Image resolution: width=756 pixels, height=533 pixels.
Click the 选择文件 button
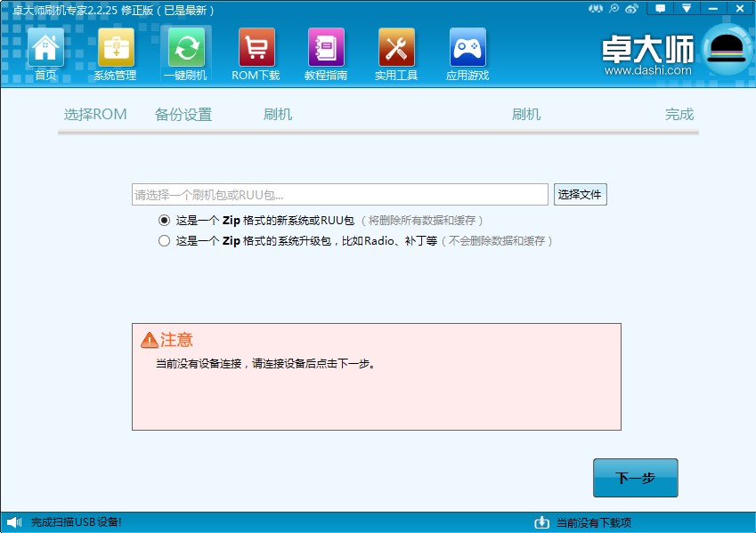[x=580, y=194]
